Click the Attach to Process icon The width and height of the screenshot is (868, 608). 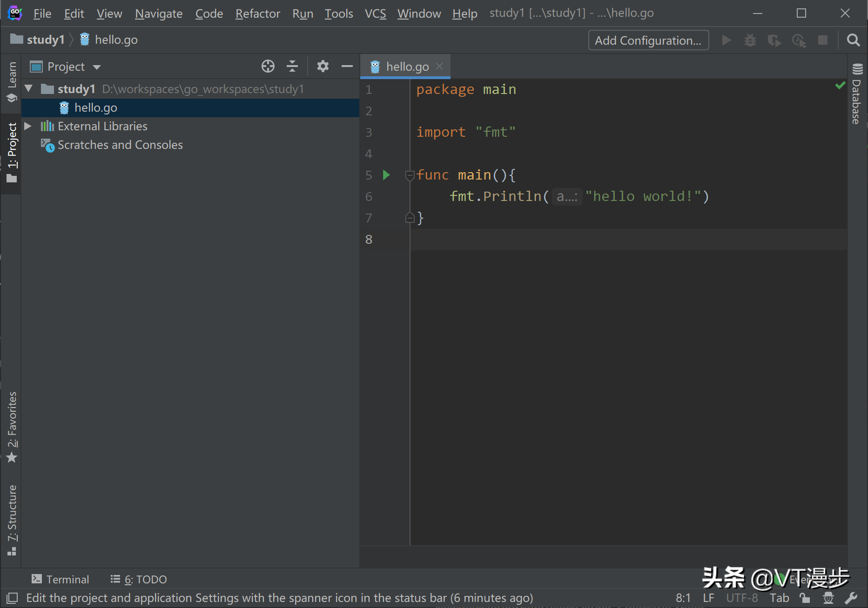point(799,40)
